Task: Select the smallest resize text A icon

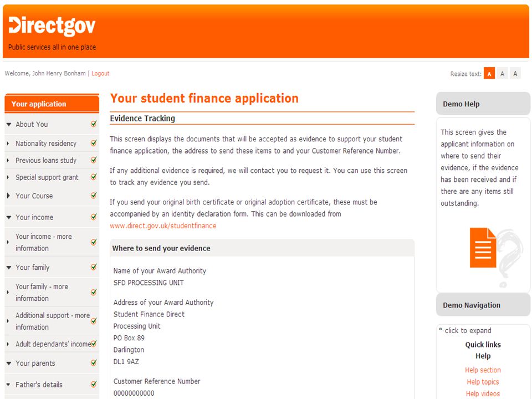Action: click(x=489, y=74)
